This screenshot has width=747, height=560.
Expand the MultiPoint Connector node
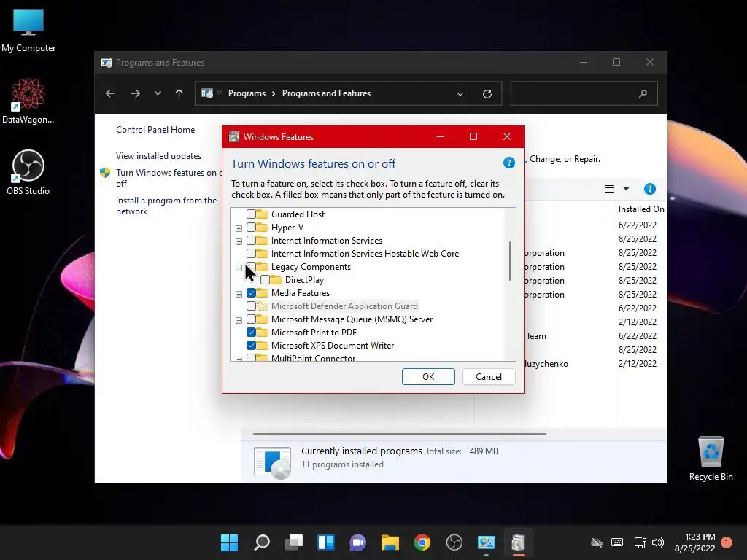pyautogui.click(x=239, y=359)
